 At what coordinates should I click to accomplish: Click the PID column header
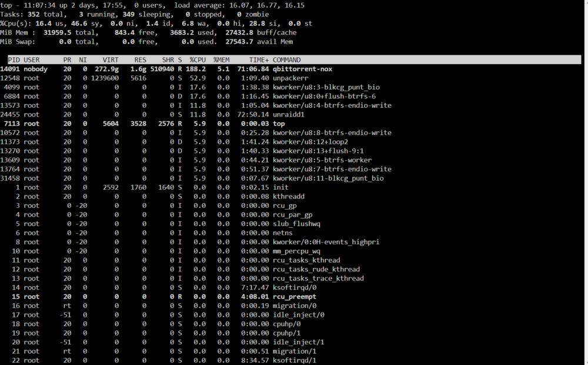[14, 59]
